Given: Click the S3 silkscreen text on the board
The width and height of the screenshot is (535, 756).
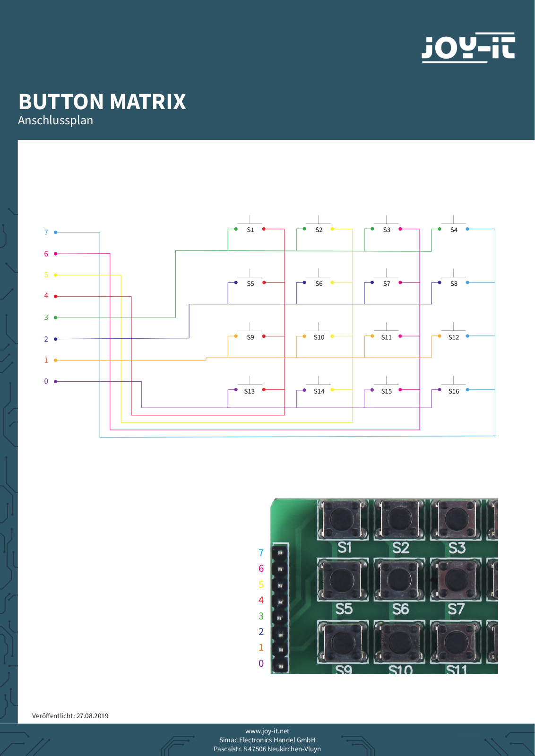Looking at the screenshot, I should point(457,548).
